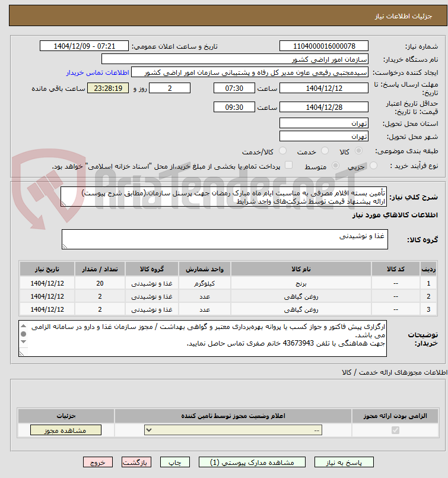Click the عدد unit cell in row 2
The width and height of the screenshot is (448, 478).
(x=204, y=296)
